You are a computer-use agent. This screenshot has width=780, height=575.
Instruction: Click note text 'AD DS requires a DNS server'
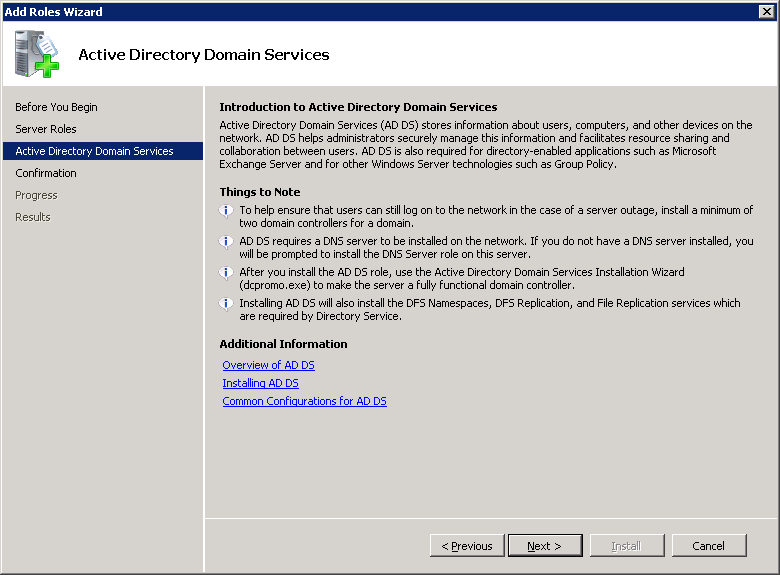pyautogui.click(x=496, y=247)
